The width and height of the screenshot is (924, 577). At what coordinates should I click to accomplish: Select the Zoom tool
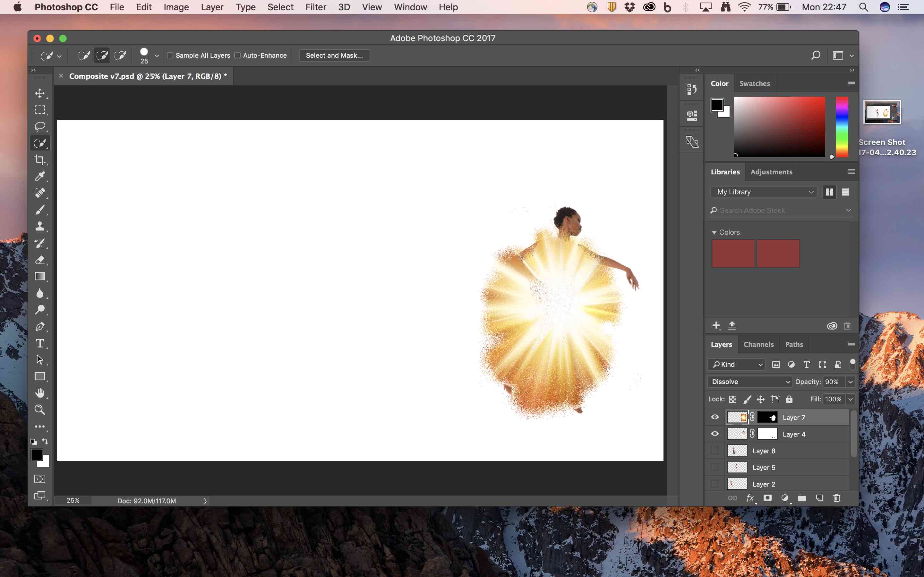pos(40,409)
